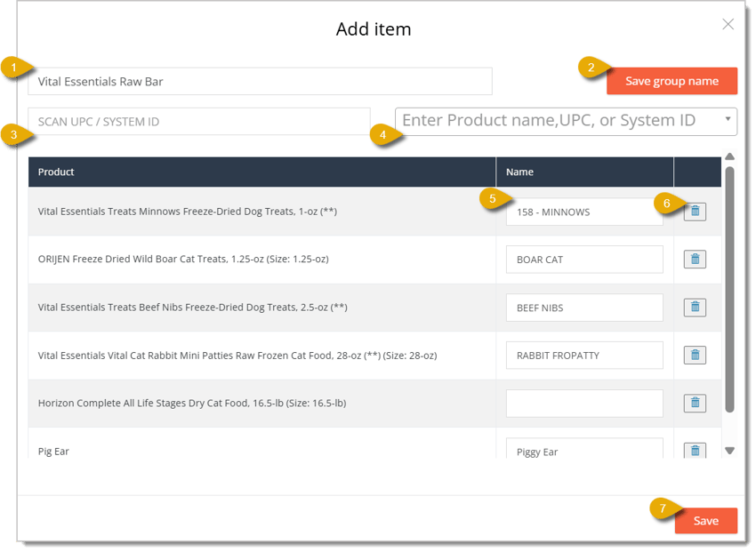This screenshot has height=552, width=756.
Task: Select the Minnows Freeze-Dried Dog Treats product text
Action: click(x=188, y=212)
